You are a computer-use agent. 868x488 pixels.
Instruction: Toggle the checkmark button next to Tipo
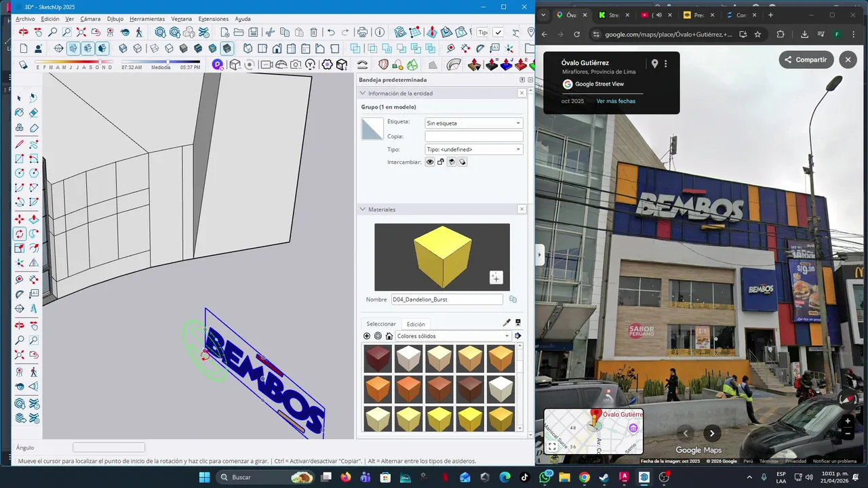tap(498, 32)
